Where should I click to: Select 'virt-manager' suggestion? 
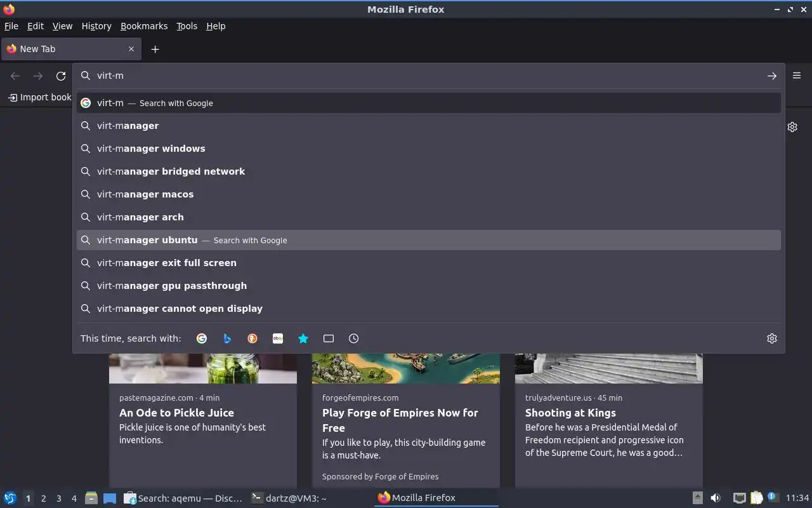[429, 126]
